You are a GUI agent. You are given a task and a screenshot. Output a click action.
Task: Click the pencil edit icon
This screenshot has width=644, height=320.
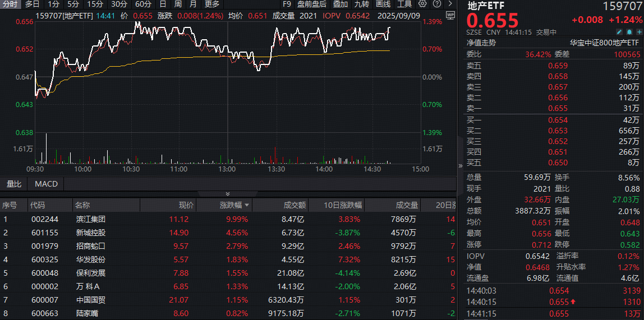(x=619, y=32)
